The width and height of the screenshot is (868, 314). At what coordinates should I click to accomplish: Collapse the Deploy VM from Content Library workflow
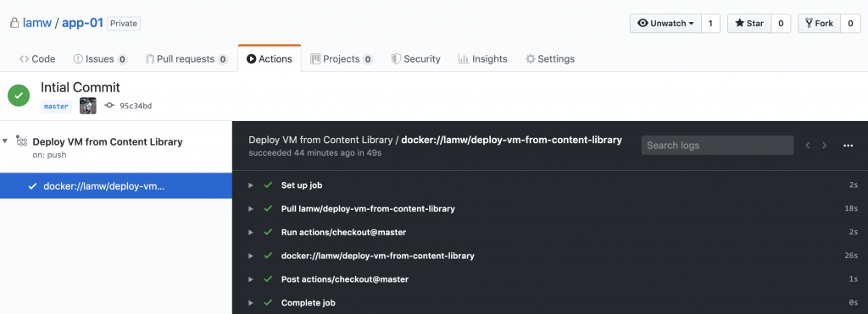5,141
